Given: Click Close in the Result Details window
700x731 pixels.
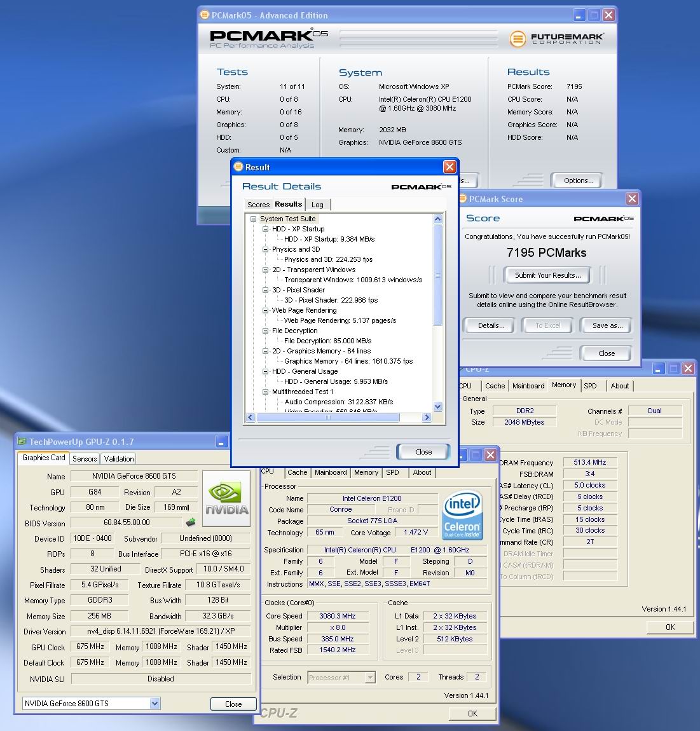Looking at the screenshot, I should pyautogui.click(x=423, y=452).
